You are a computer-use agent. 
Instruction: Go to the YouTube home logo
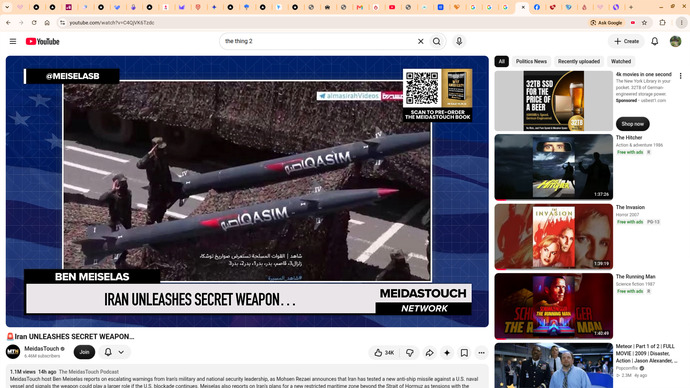[42, 41]
